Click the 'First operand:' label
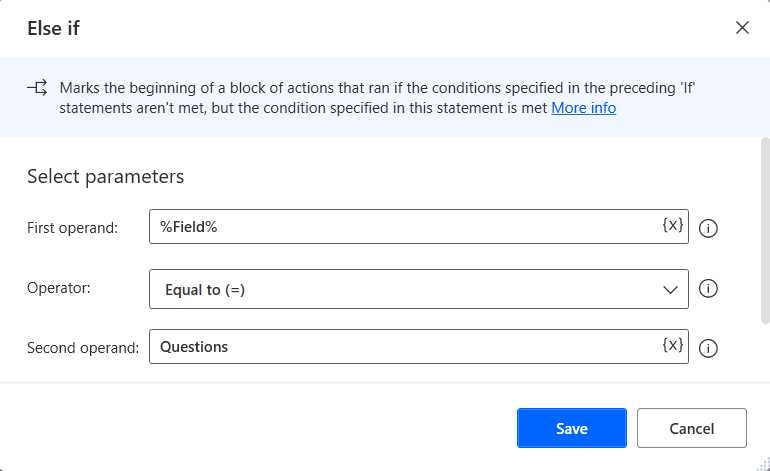770x471 pixels. tap(72, 228)
